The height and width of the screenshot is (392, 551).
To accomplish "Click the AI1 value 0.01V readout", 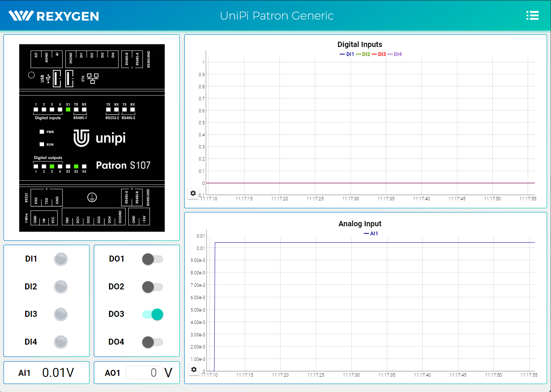I will click(58, 372).
